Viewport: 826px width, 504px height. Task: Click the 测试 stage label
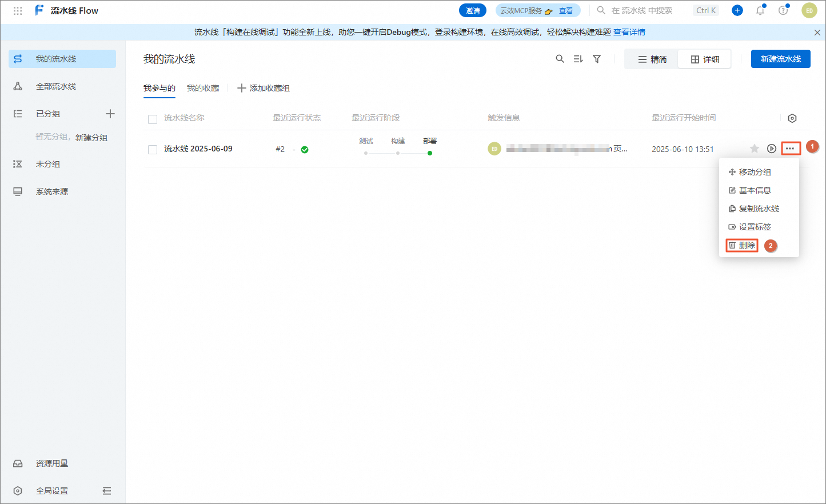tap(366, 141)
